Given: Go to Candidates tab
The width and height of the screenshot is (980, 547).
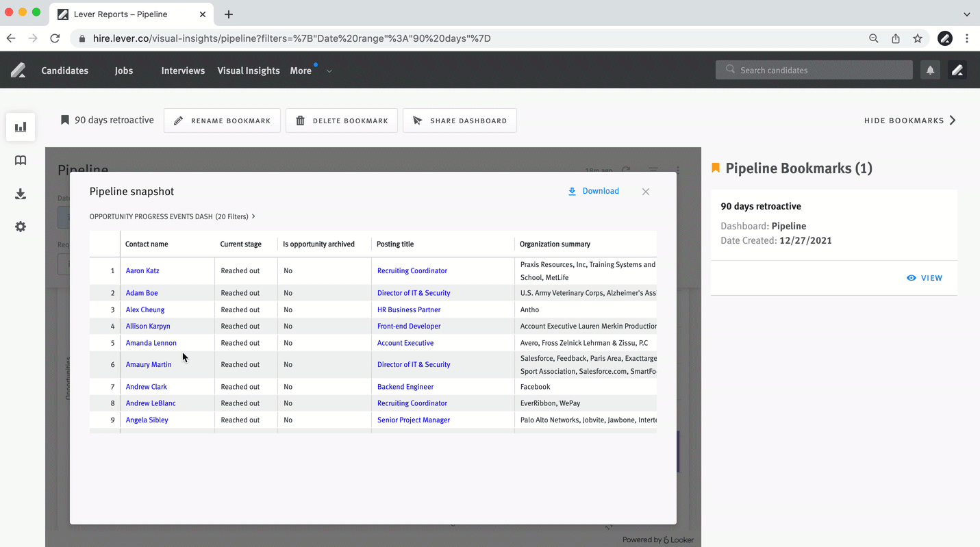Looking at the screenshot, I should tap(64, 71).
